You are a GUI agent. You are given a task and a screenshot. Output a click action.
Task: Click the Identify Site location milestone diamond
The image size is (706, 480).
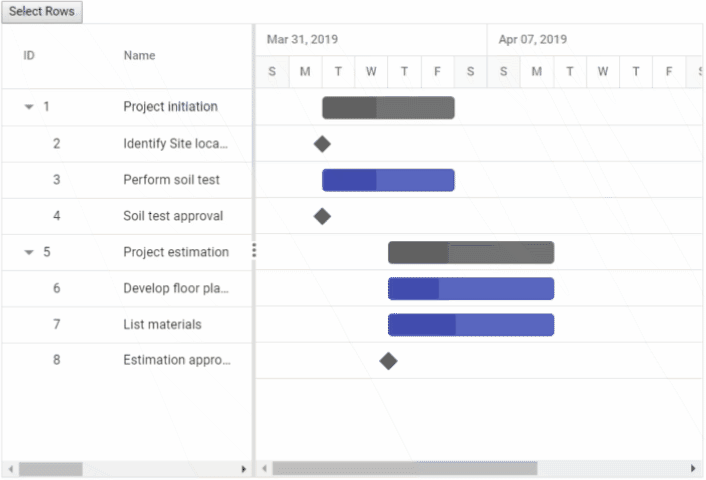pos(322,144)
